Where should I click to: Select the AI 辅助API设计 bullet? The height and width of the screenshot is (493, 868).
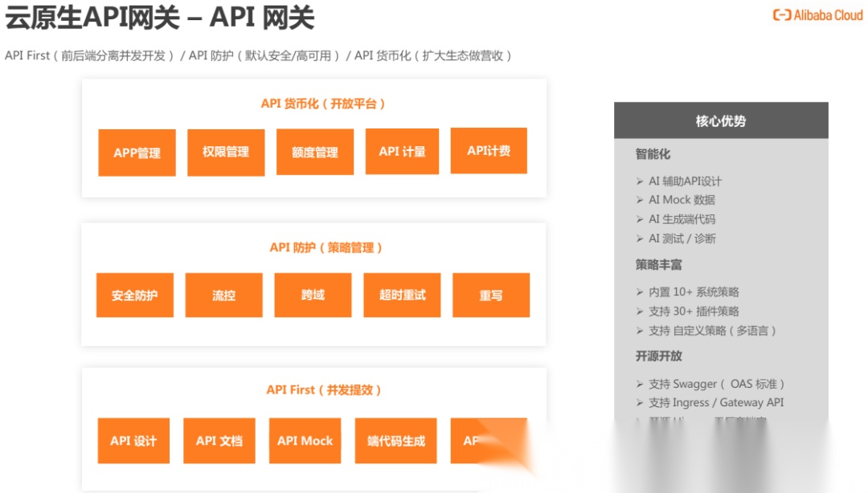coord(678,181)
